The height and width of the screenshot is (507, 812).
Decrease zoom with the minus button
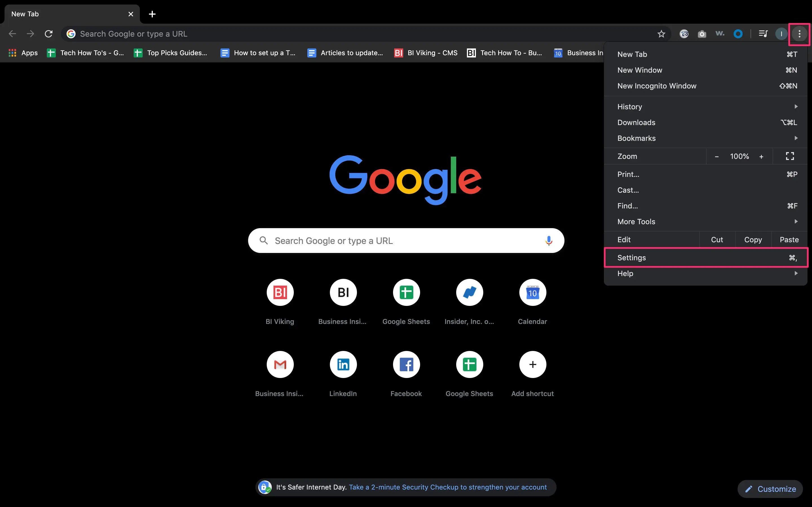point(717,157)
